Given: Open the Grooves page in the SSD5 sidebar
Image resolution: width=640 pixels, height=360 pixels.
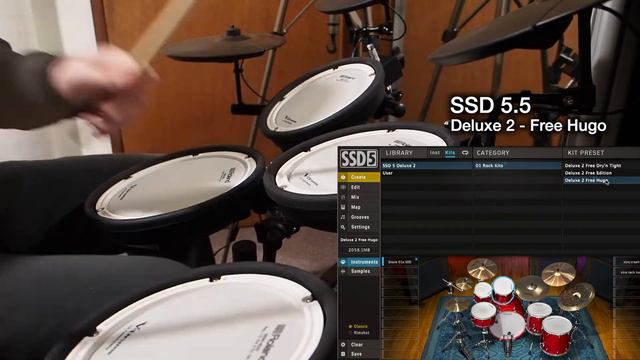Looking at the screenshot, I should click(x=360, y=217).
